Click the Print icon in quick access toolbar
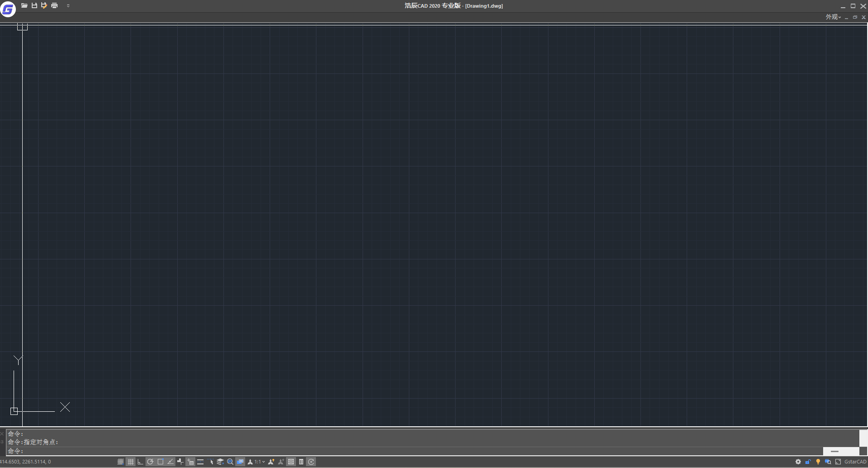The width and height of the screenshot is (868, 468). point(54,5)
